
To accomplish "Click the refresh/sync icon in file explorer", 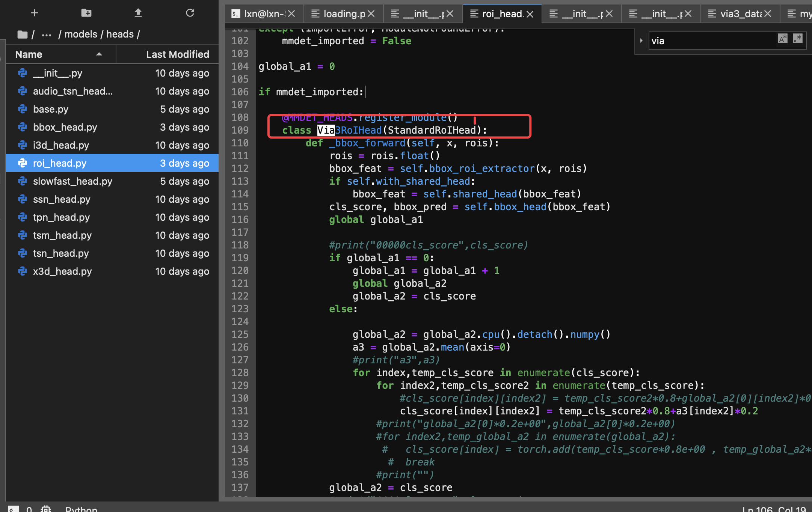I will pyautogui.click(x=191, y=13).
